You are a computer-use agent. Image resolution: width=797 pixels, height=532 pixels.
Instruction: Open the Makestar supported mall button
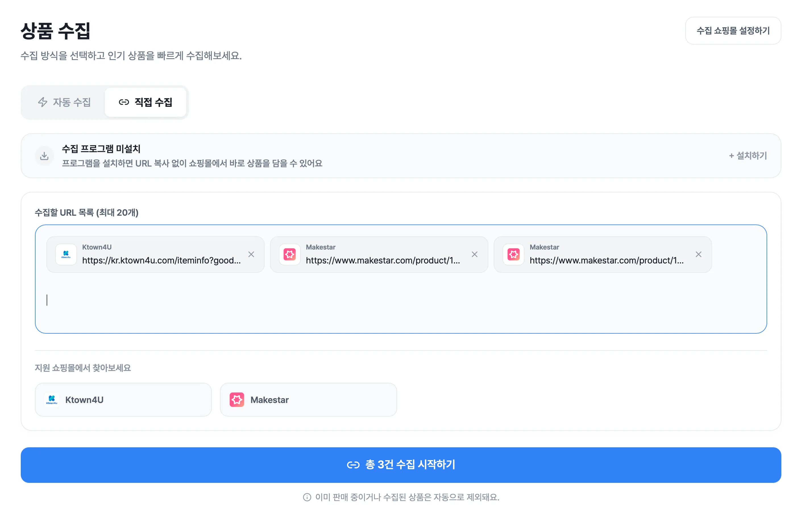pos(308,399)
